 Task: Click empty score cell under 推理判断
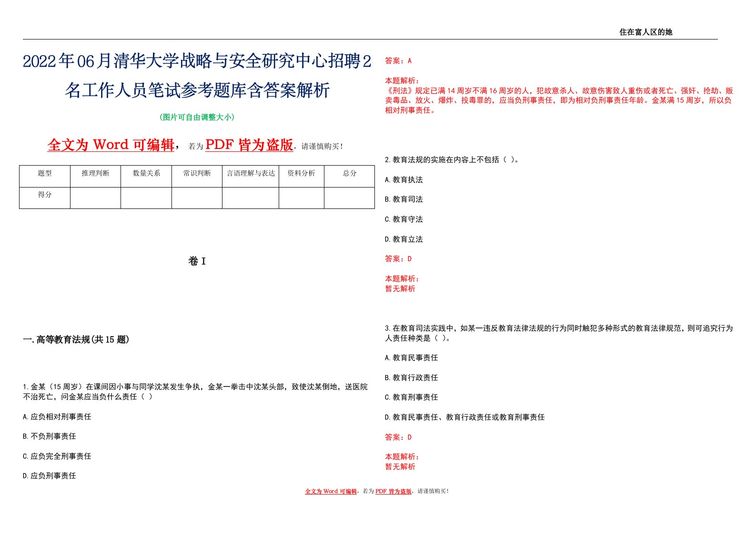95,198
